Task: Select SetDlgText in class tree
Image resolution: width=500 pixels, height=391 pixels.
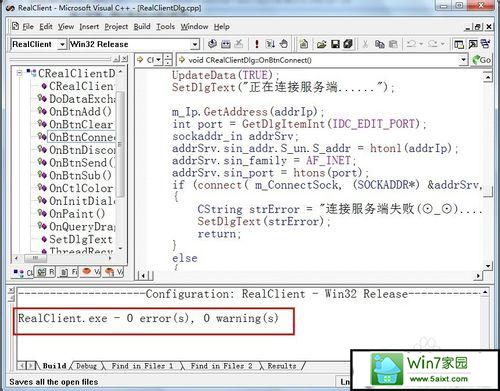Action: pyautogui.click(x=81, y=239)
